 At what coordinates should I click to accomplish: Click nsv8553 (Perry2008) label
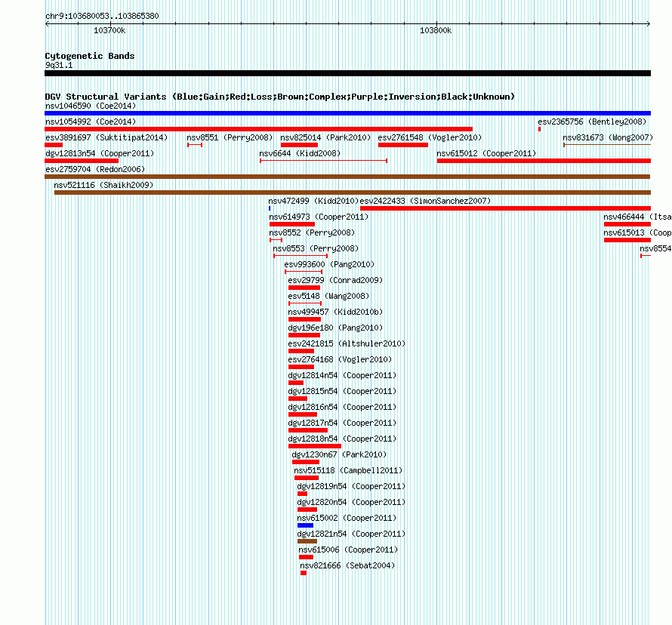[x=316, y=248]
